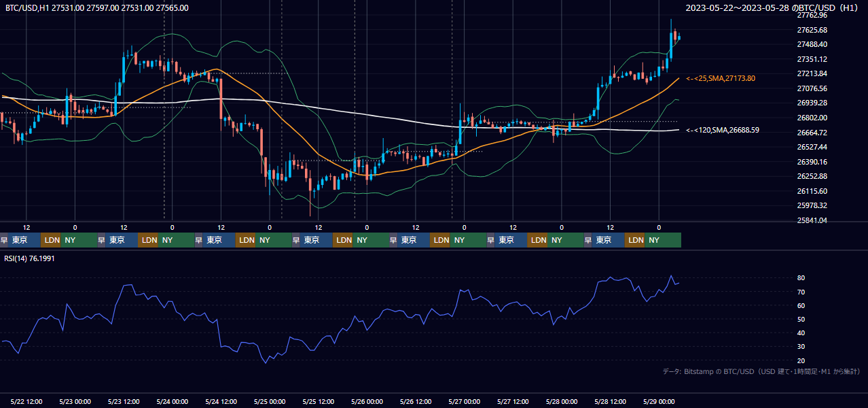Click price axis label 25841.04
This screenshot has height=408, width=868.
812,220
